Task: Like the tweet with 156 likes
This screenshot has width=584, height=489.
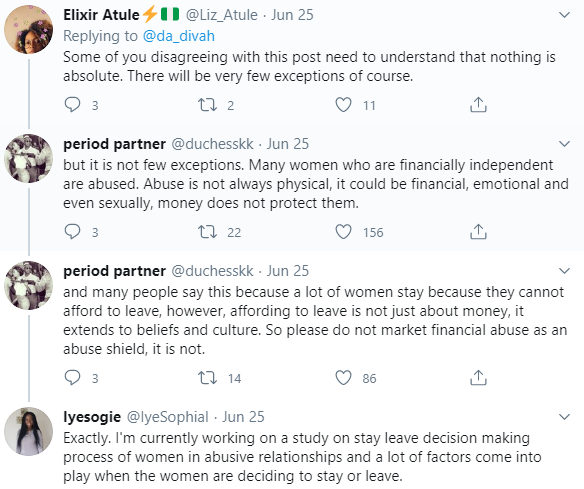Action: click(343, 232)
